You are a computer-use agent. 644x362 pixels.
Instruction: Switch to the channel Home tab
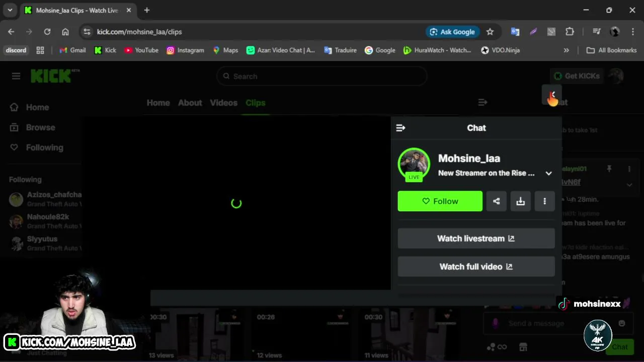(158, 103)
